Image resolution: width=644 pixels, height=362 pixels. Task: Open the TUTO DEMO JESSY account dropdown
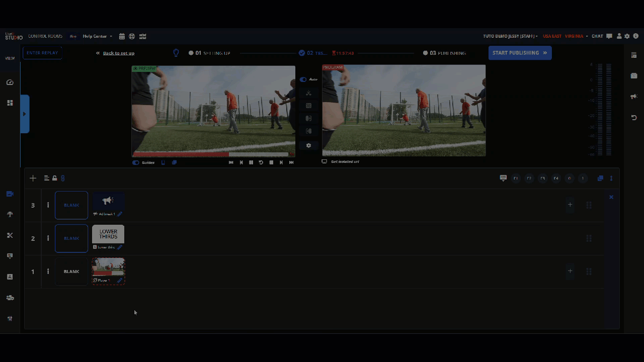(x=510, y=36)
